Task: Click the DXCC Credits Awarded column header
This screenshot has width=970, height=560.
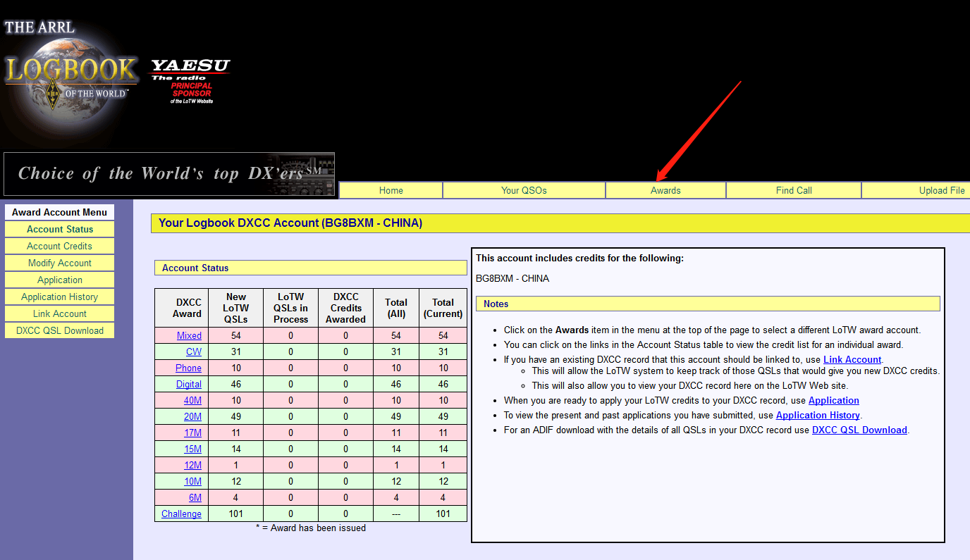Action: (346, 308)
